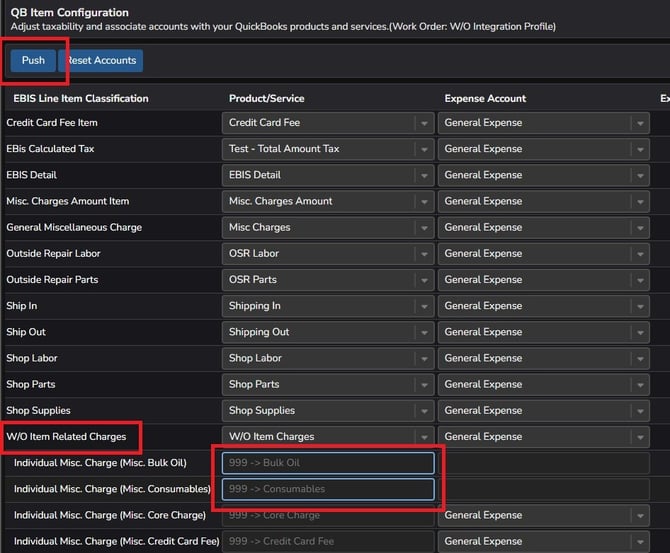Viewport: 670px width, 553px height.
Task: Open the Shop Labor product dropdown
Action: 423,358
